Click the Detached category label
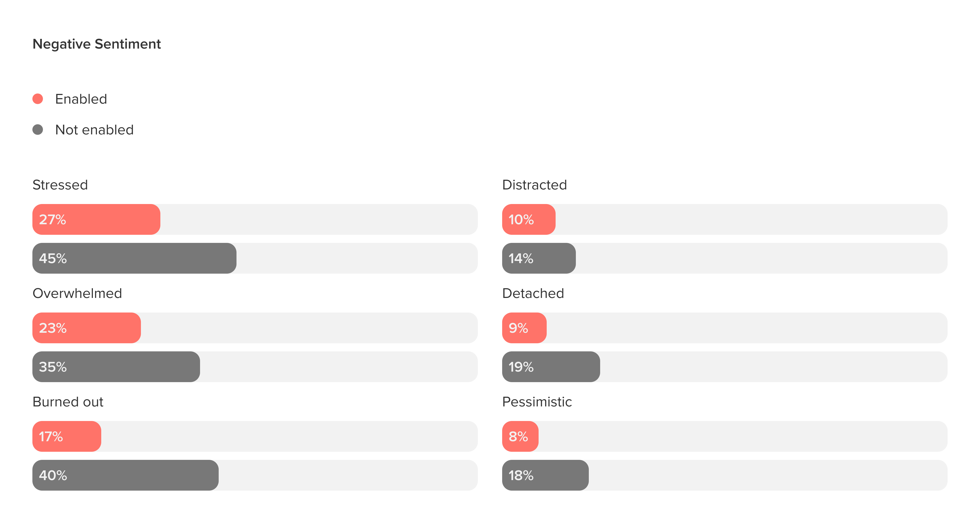This screenshot has height=523, width=980. pyautogui.click(x=533, y=293)
